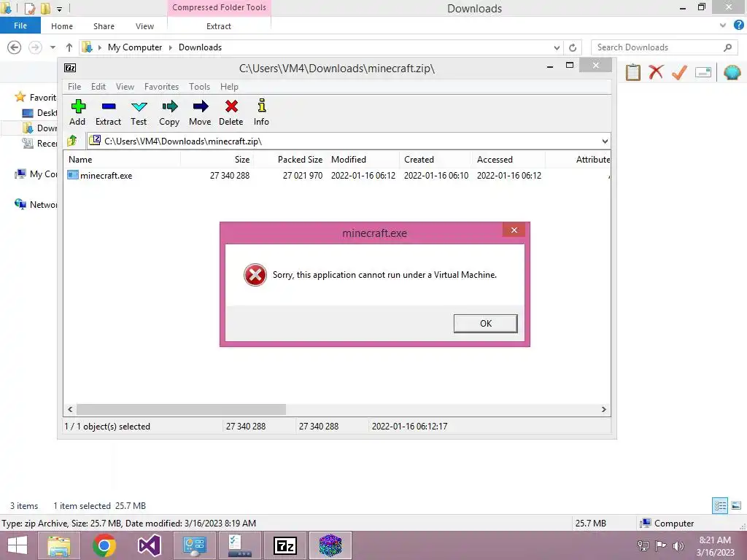
Task: Open the 7-Zip Tools menu
Action: [199, 87]
